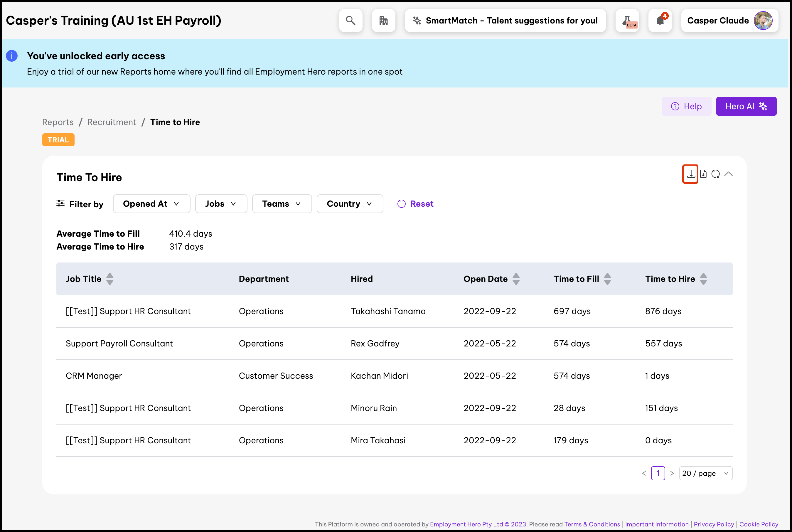The height and width of the screenshot is (532, 792).
Task: Go to the Reports breadcrumb
Action: click(58, 122)
